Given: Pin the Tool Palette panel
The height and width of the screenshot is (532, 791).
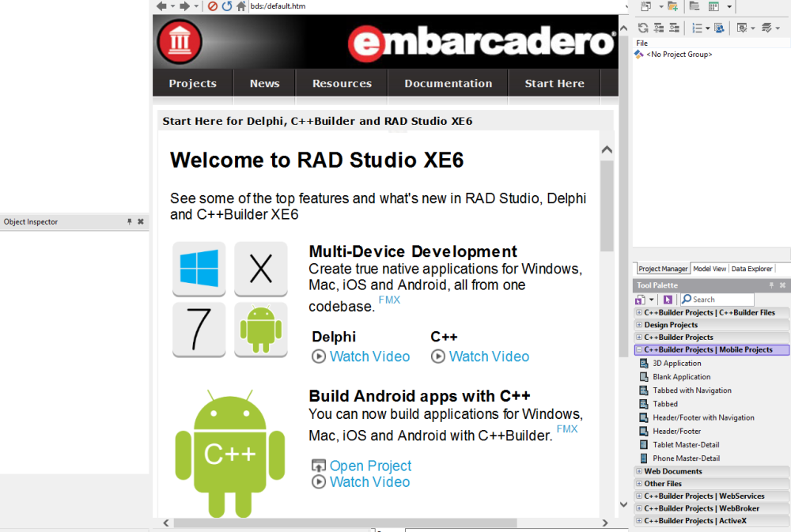Looking at the screenshot, I should [x=771, y=285].
